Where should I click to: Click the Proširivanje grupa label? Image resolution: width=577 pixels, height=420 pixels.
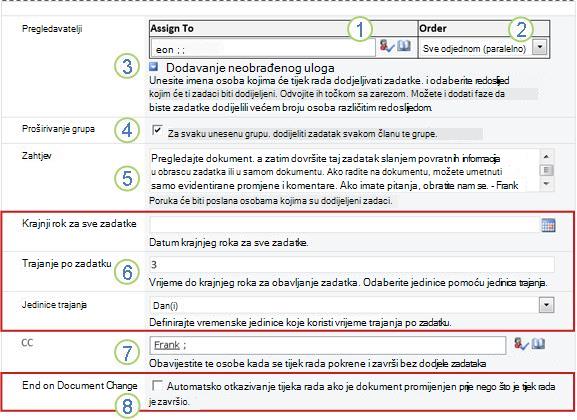coord(58,129)
